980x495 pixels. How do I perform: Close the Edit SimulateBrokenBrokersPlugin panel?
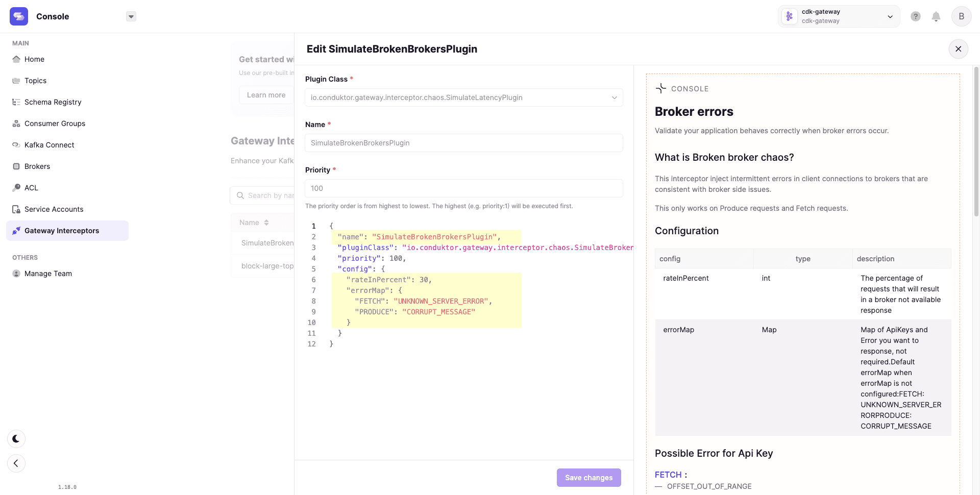[x=958, y=49]
